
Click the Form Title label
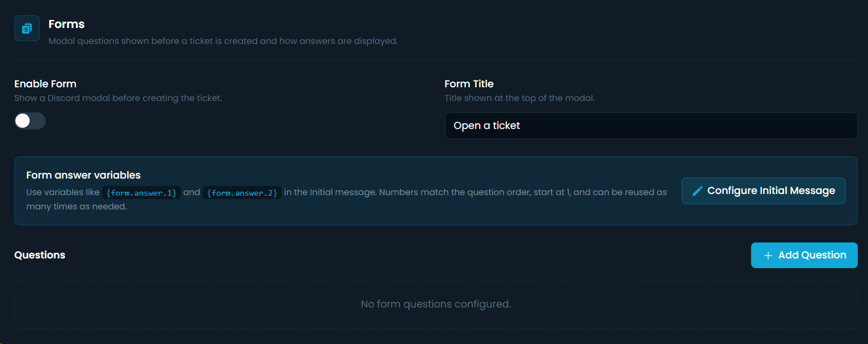469,84
